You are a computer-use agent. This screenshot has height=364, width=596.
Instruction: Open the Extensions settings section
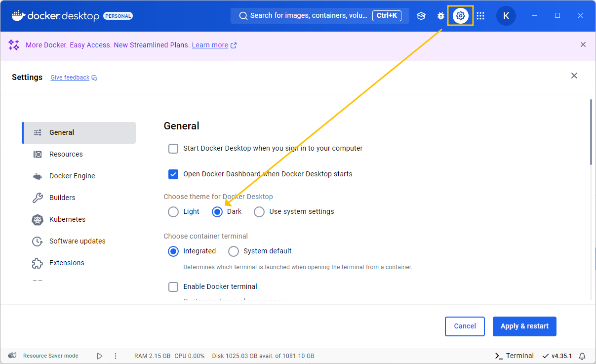coord(79,263)
